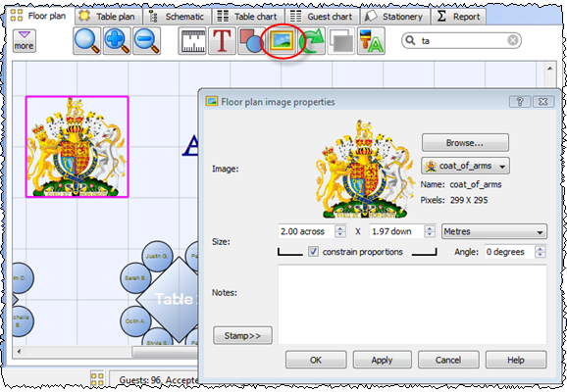Viewport: 567px width, 392px height.
Task: Click the dialog Help button
Action: [x=516, y=360]
